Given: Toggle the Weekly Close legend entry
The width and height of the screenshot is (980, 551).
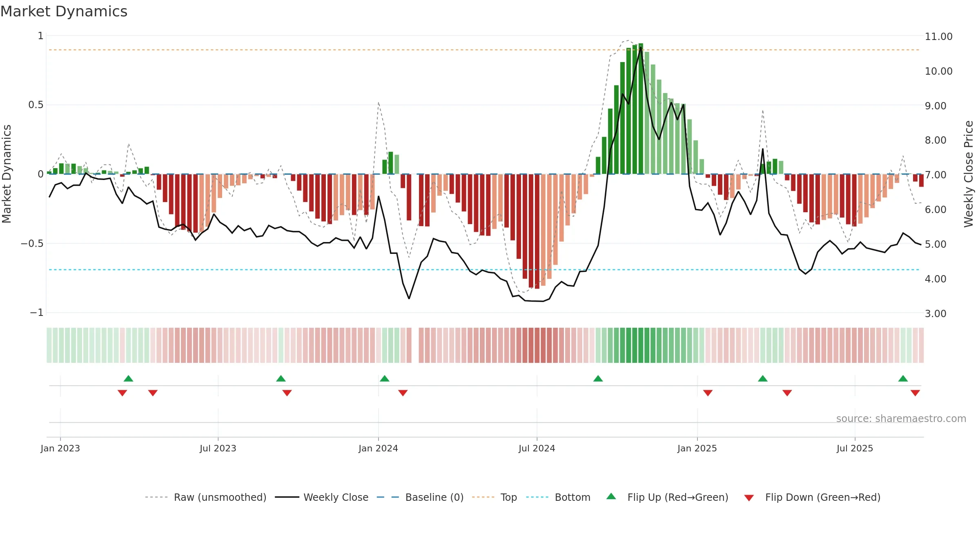Looking at the screenshot, I should pos(321,497).
